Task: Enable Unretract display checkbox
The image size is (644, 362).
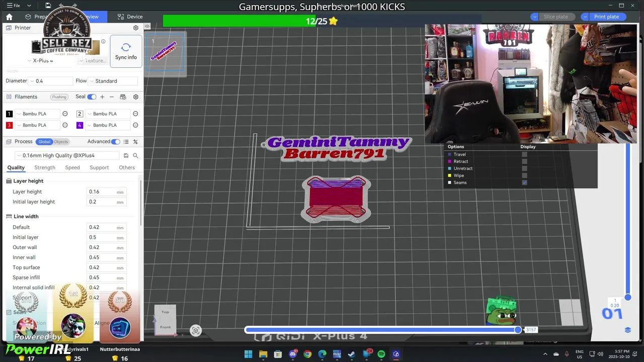Action: click(x=524, y=168)
